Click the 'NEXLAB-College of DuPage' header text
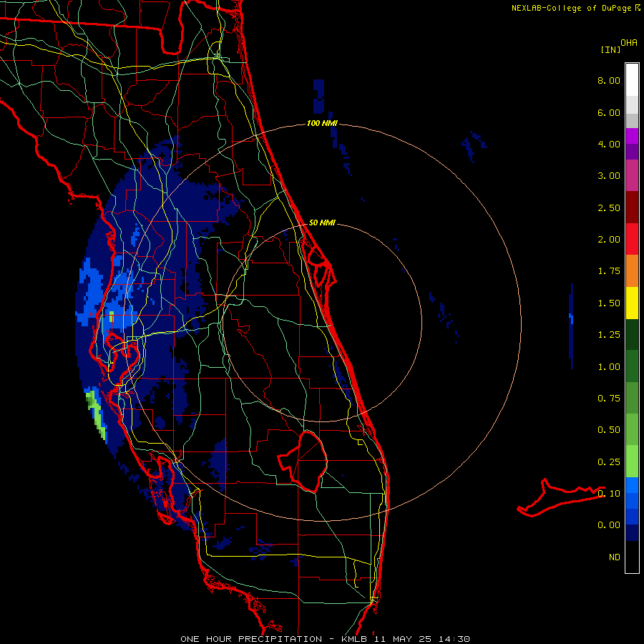Image resolution: width=644 pixels, height=644 pixels. coord(571,8)
